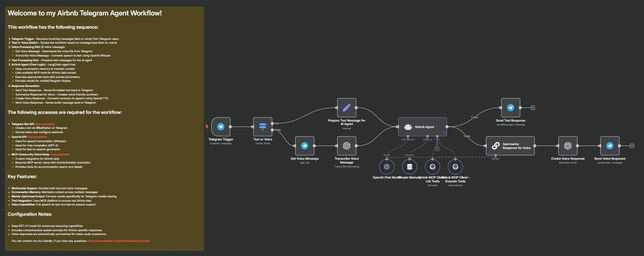
Task: Click the Summarize Response for Voice label
Action: (516, 146)
